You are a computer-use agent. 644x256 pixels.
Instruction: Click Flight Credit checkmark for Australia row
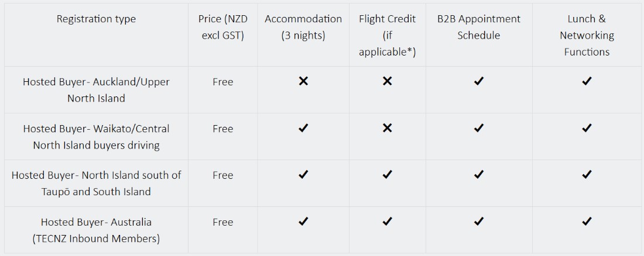pyautogui.click(x=387, y=222)
